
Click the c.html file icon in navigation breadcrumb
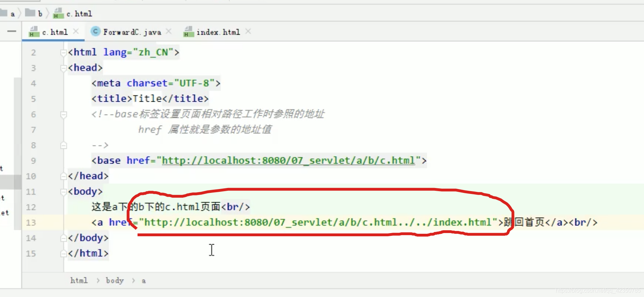point(58,14)
